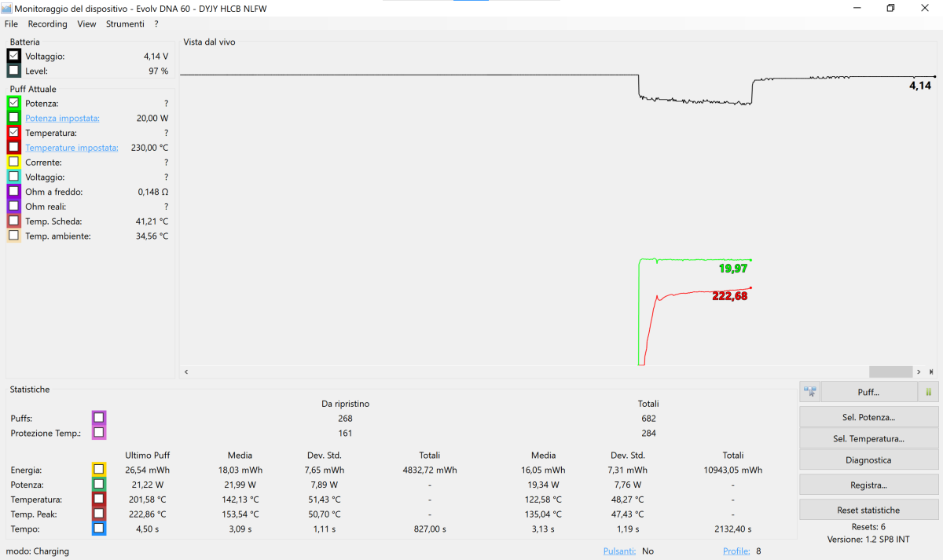
Task: Click the 'Resets: 6' text
Action: point(868,526)
